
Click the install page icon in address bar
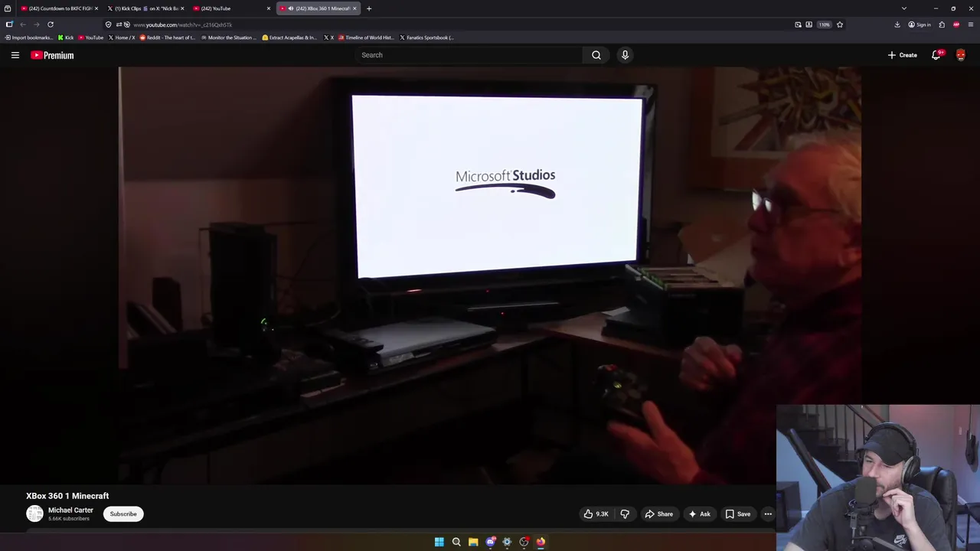click(x=808, y=24)
